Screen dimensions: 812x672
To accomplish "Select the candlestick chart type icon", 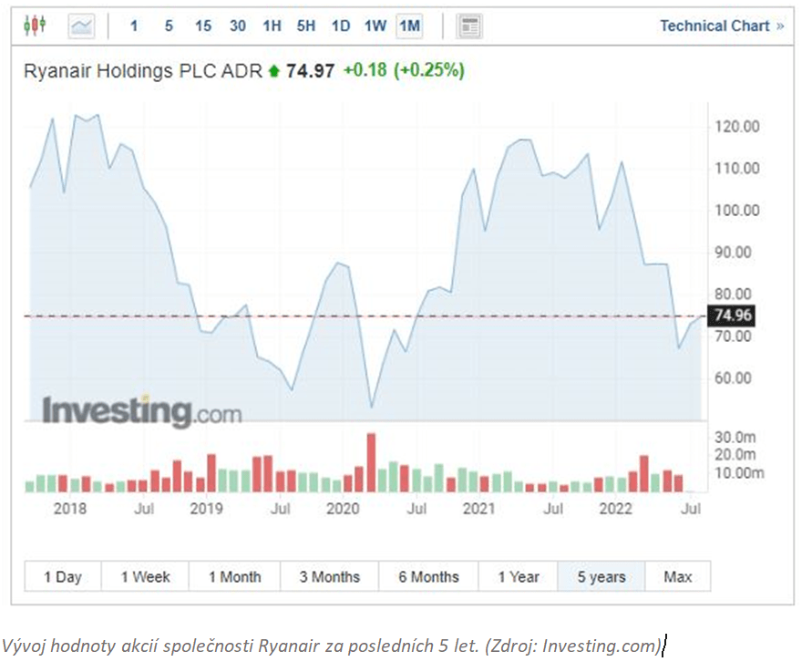I will (35, 26).
